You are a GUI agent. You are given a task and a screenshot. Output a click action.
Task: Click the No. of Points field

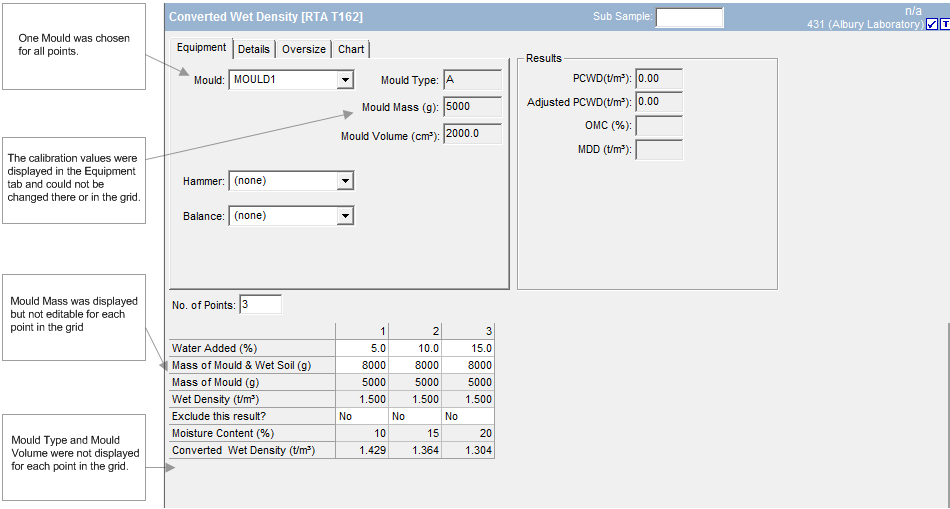pos(260,304)
